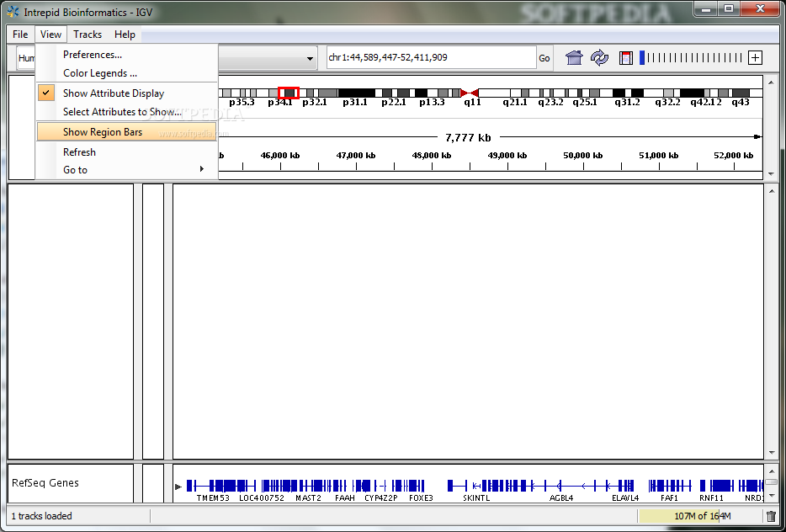The image size is (786, 532).
Task: Click the FOXE3 gene label
Action: pyautogui.click(x=421, y=497)
